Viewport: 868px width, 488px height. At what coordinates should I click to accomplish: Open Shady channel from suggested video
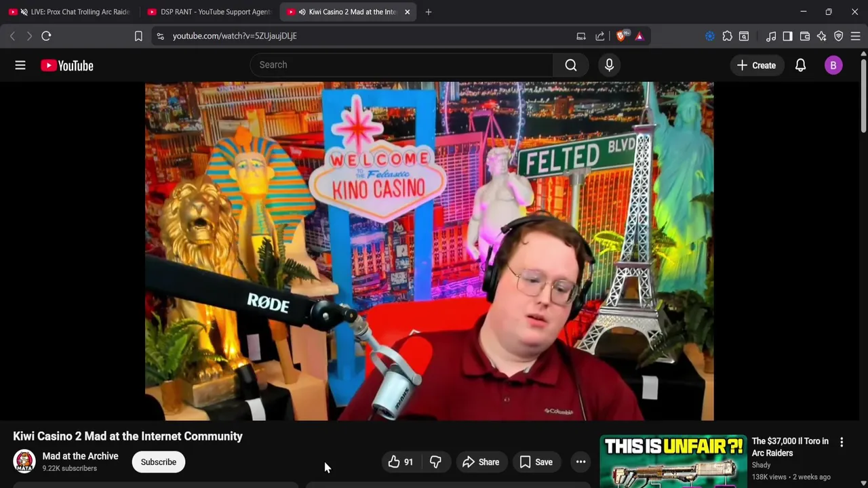click(x=761, y=465)
